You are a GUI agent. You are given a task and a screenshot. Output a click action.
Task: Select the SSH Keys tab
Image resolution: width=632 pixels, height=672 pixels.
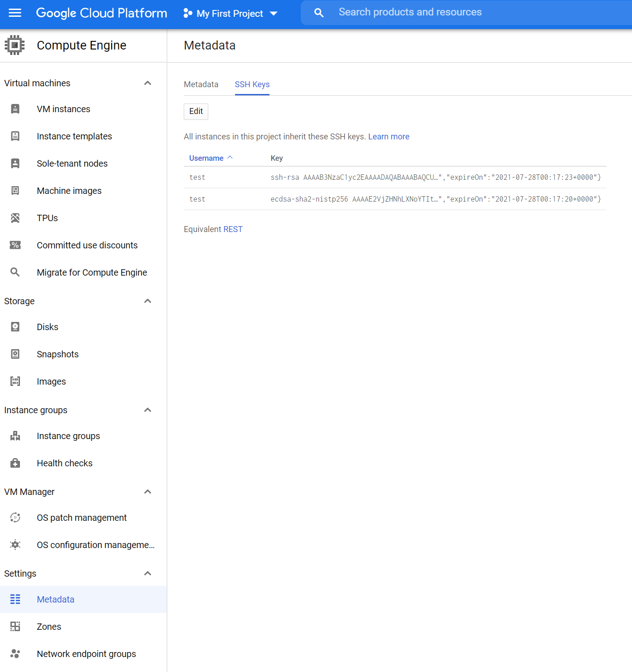(x=252, y=84)
